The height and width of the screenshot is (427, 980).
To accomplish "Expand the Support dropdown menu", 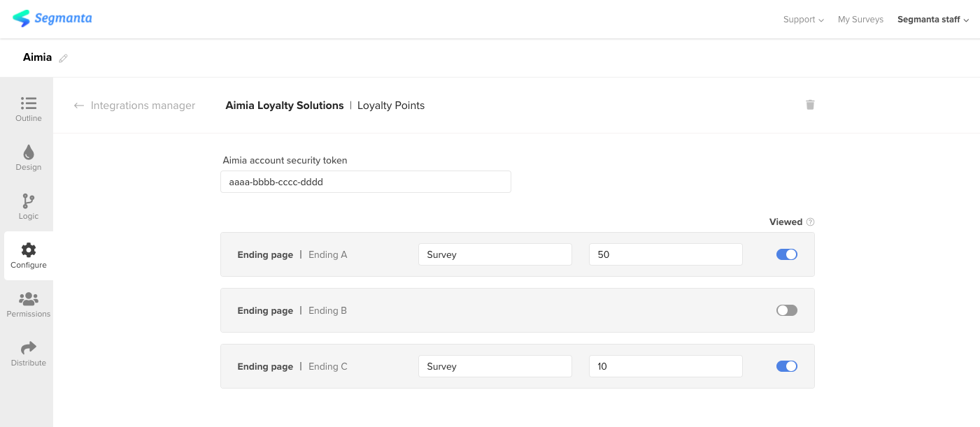I will coord(803,20).
